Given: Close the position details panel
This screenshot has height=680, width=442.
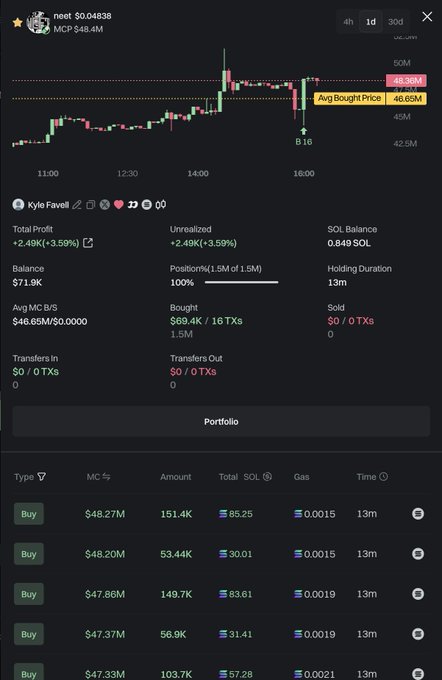Looking at the screenshot, I should 427,16.
